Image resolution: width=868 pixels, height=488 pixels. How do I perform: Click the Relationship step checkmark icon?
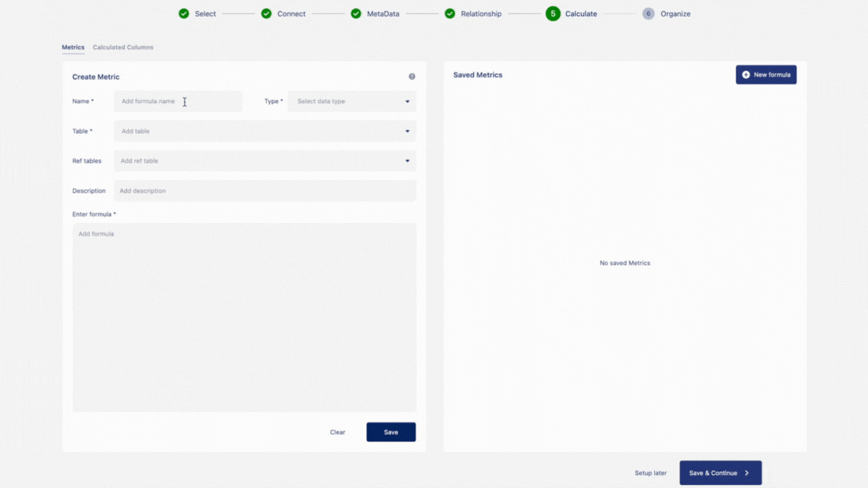(x=450, y=14)
